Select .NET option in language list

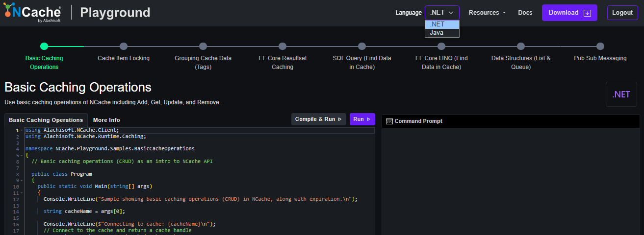pyautogui.click(x=442, y=24)
